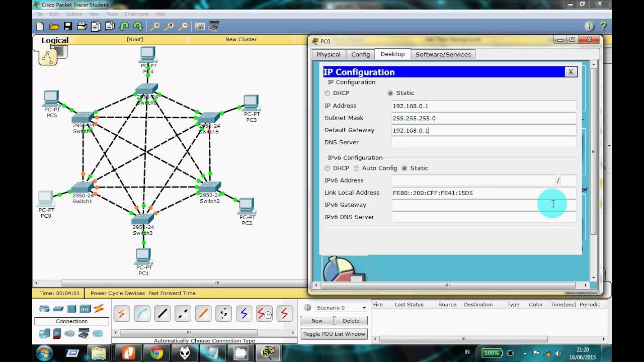Pick the console cable connection
Screen dimensions: 644x362
142,314
